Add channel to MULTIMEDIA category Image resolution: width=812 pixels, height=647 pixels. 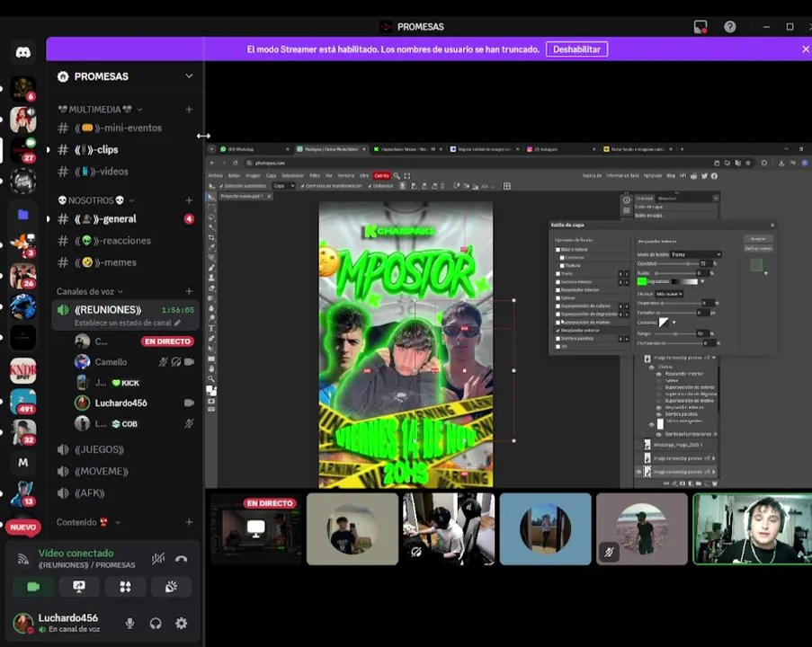point(189,110)
